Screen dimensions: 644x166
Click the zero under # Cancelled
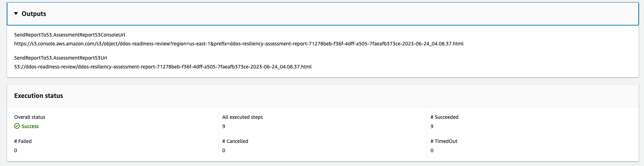pyautogui.click(x=224, y=150)
